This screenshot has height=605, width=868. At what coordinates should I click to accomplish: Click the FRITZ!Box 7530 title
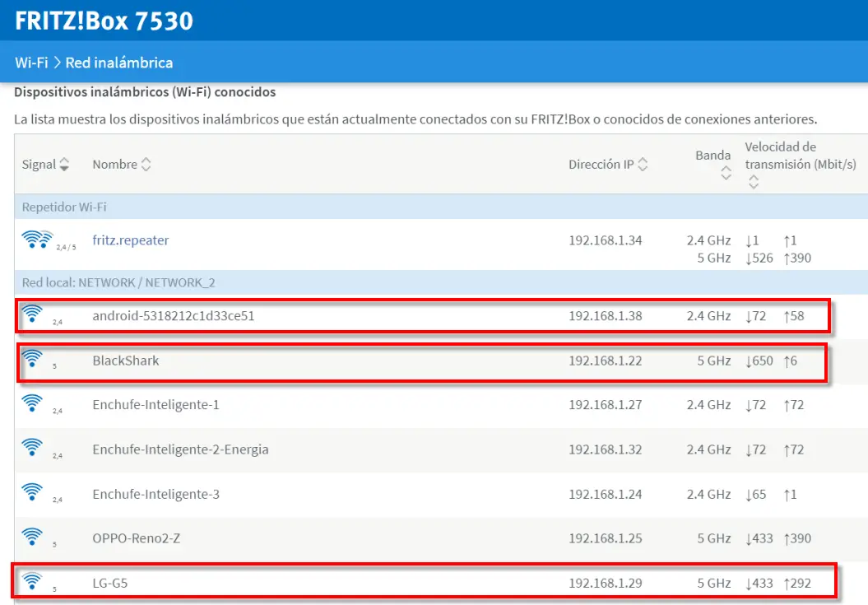[104, 21]
